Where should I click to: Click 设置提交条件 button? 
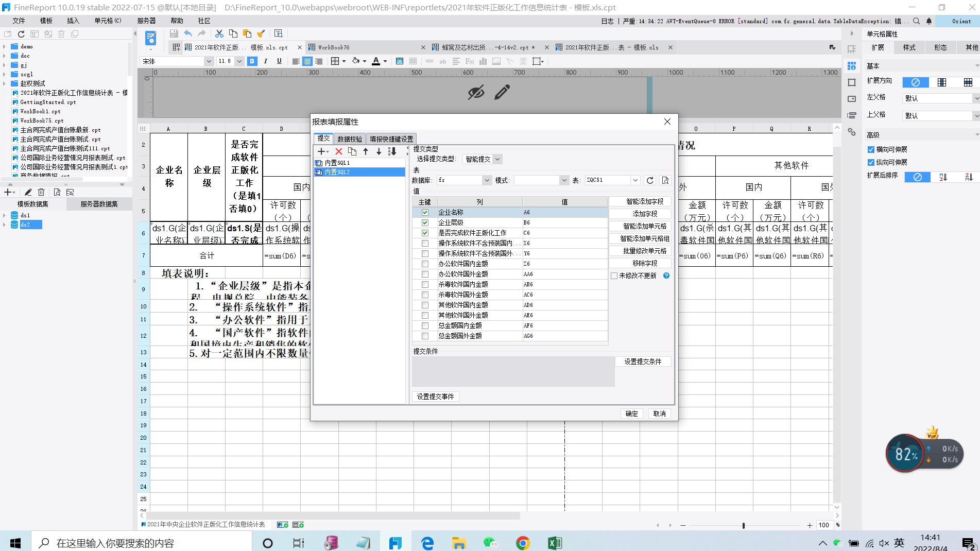(x=643, y=361)
